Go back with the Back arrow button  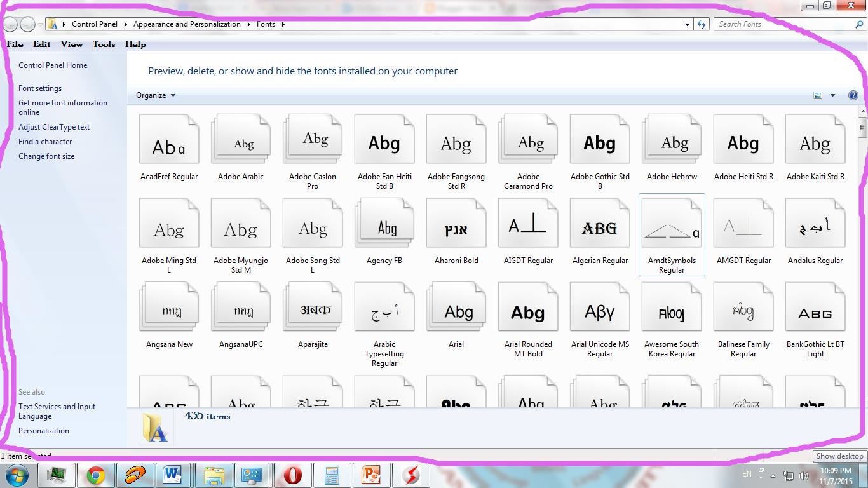point(11,24)
